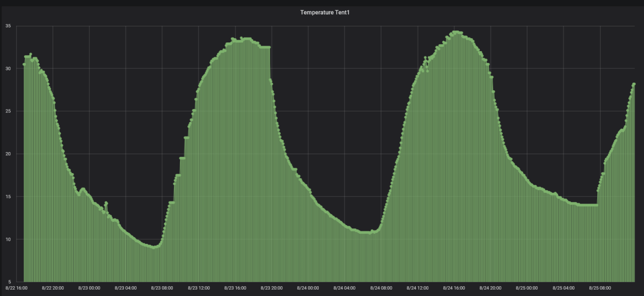This screenshot has height=296, width=644.
Task: Click the 8/23 08:00 time label
Action: 163,288
